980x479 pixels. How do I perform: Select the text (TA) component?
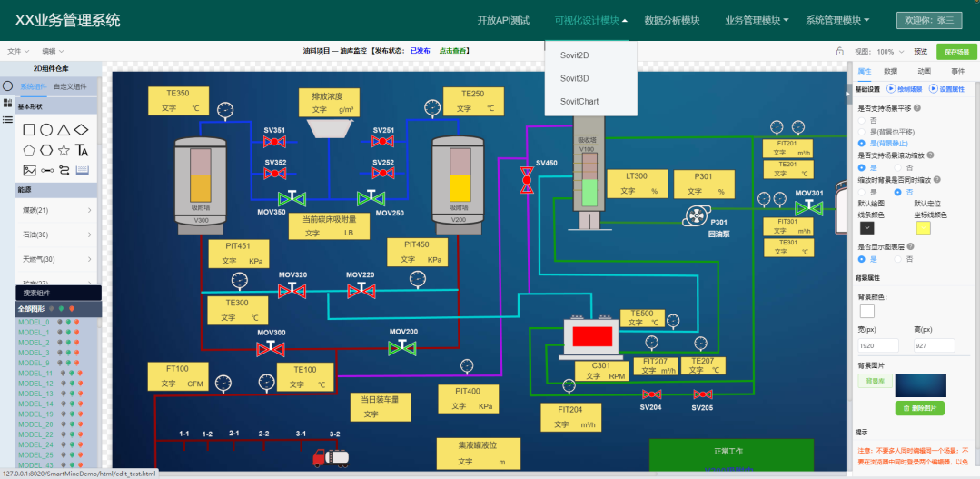click(81, 150)
